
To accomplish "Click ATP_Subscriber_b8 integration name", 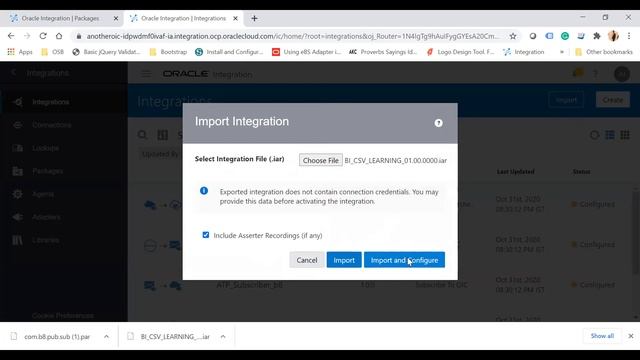I will point(249,284).
